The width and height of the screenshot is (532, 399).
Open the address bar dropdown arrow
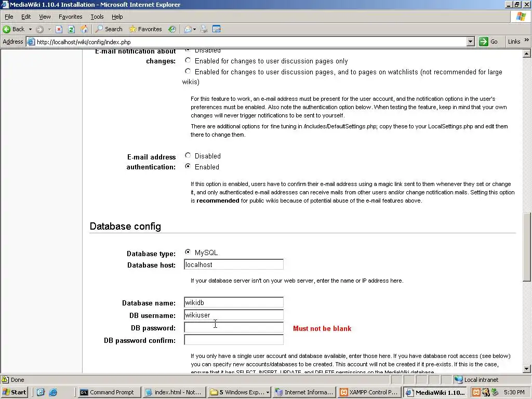tap(470, 42)
